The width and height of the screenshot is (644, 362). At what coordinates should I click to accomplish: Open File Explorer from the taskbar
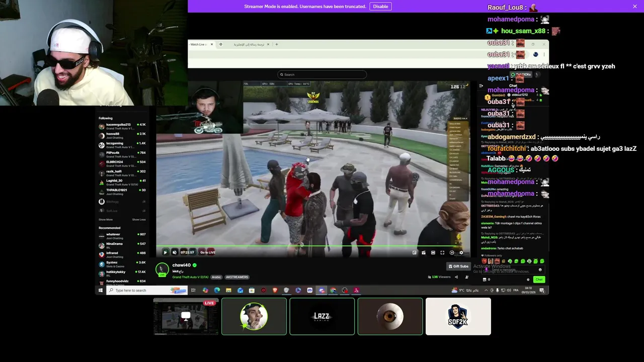(228, 290)
